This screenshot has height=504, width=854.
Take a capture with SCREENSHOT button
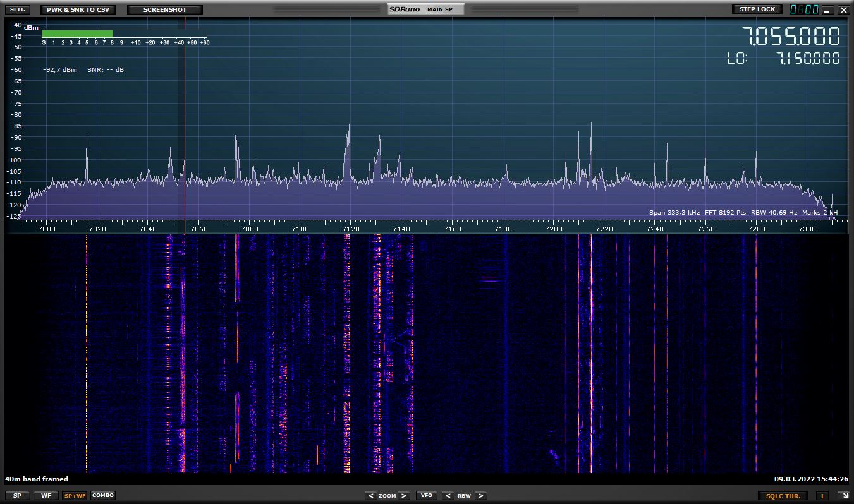coord(165,9)
